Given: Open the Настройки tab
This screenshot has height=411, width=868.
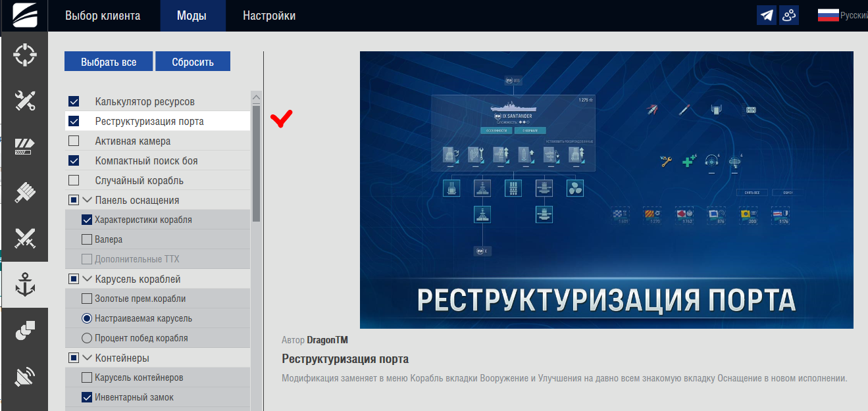Looking at the screenshot, I should [x=269, y=16].
